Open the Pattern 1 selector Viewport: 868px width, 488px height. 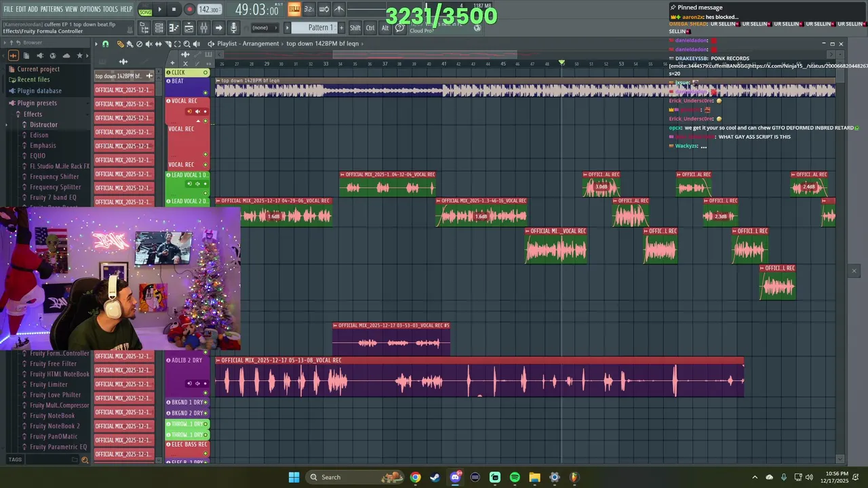coord(315,28)
